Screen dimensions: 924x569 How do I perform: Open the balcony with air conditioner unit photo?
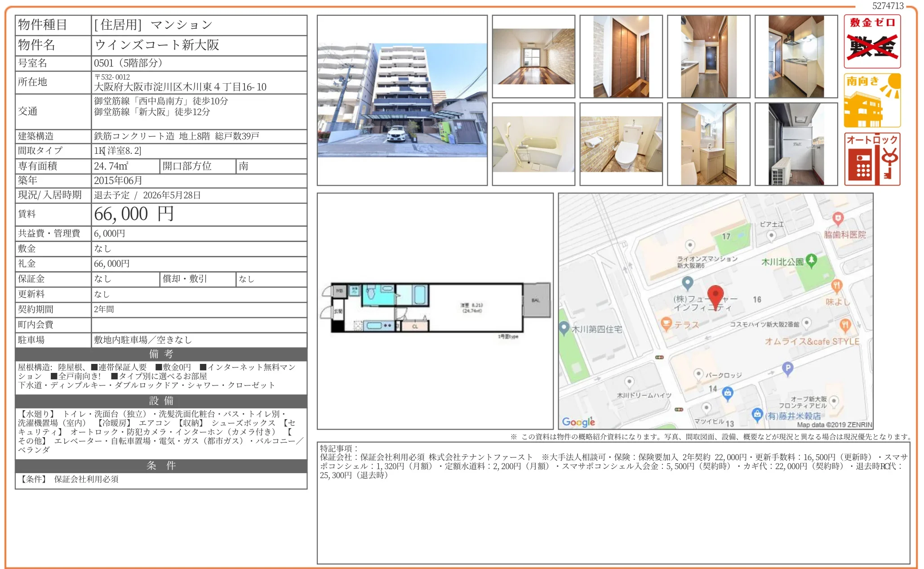pos(796,144)
